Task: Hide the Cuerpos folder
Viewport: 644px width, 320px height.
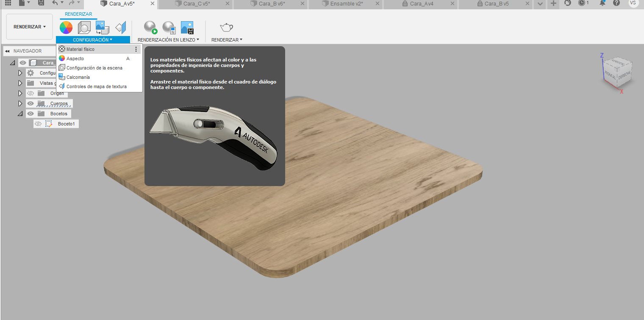Action: click(x=31, y=103)
